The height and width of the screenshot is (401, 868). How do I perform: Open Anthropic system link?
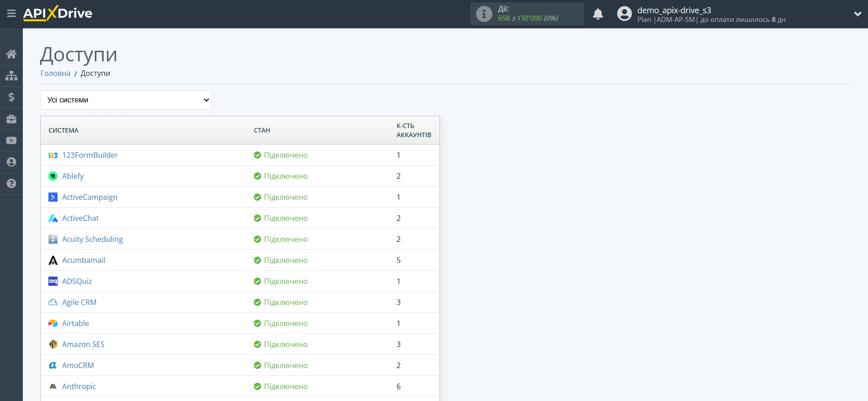click(x=79, y=386)
